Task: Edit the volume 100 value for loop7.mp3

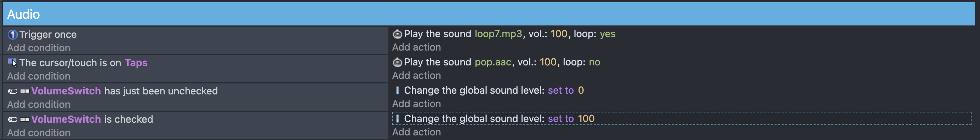Action: pos(559,34)
